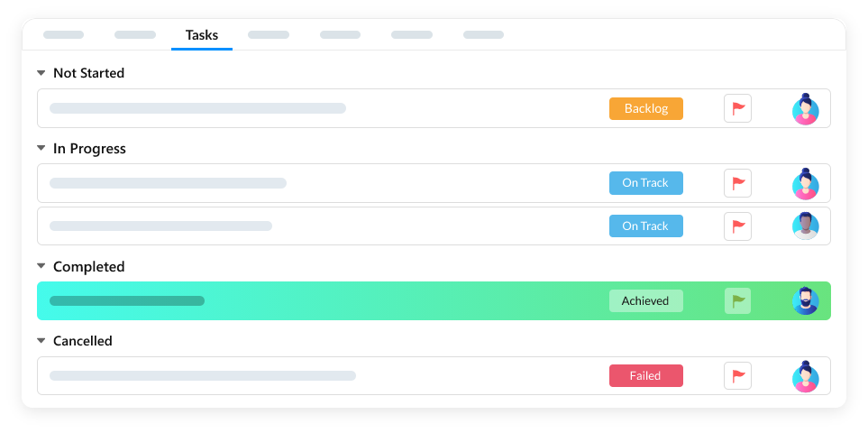Collapse the Cancelled section
The width and height of the screenshot is (868, 433).
click(41, 342)
